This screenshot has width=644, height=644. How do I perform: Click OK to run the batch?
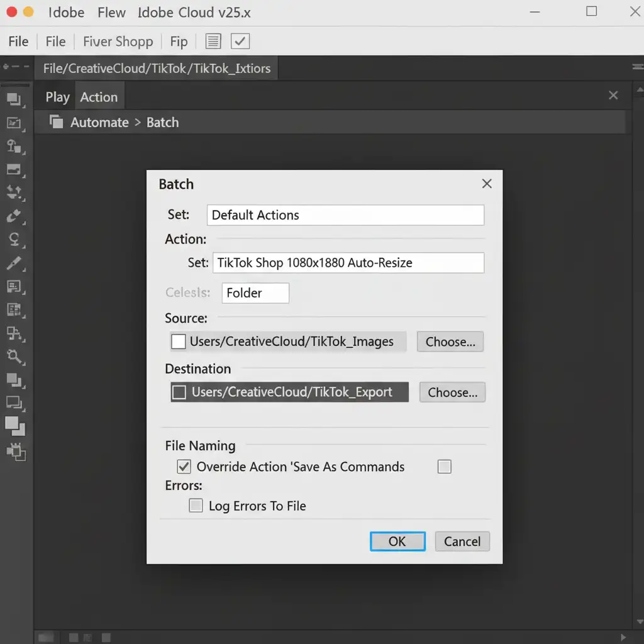[x=397, y=541]
